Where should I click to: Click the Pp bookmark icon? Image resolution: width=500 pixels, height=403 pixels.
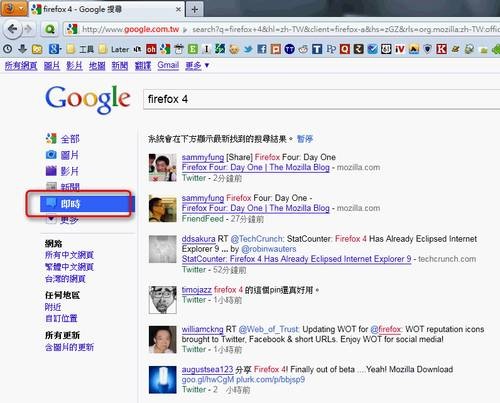[331, 50]
